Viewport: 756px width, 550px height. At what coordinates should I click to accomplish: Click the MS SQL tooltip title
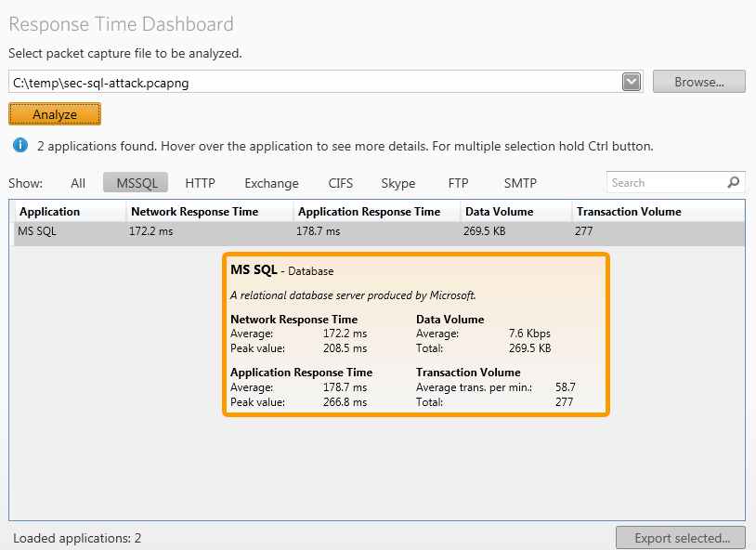[x=254, y=269]
